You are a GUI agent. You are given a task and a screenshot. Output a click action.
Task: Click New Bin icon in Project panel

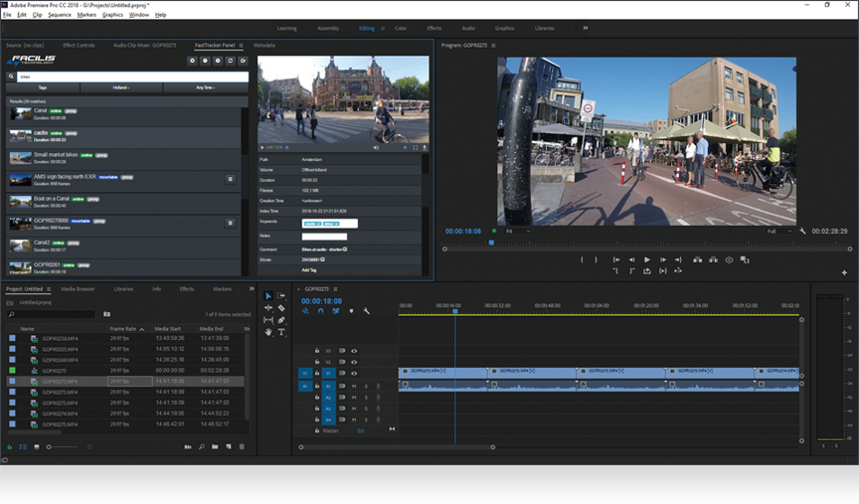(215, 447)
